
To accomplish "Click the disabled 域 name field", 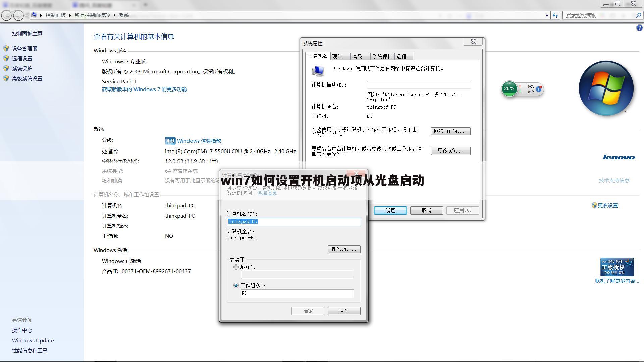I will (297, 275).
